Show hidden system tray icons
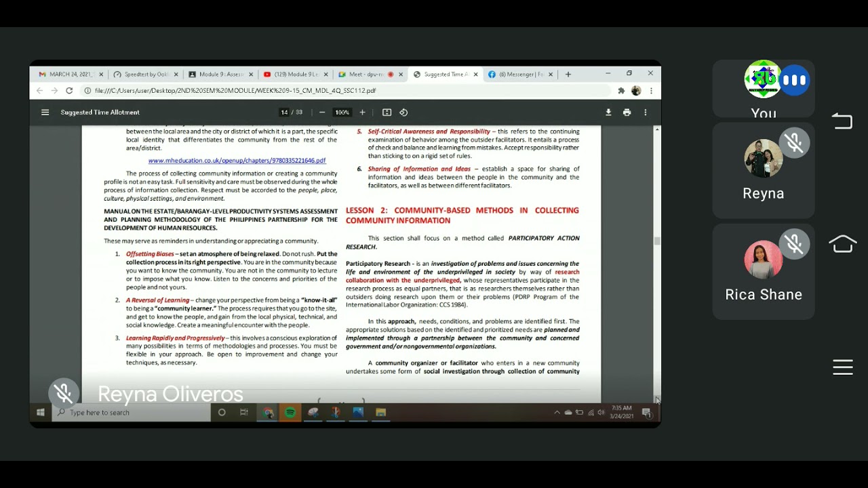 coord(557,412)
